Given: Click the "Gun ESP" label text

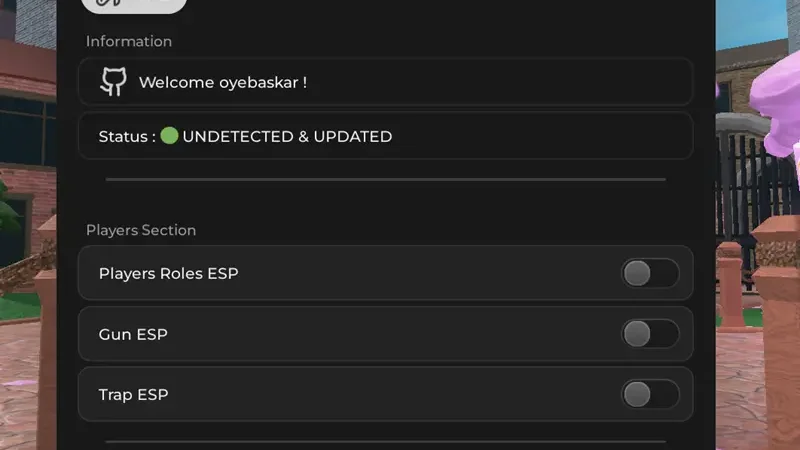Looking at the screenshot, I should (133, 334).
